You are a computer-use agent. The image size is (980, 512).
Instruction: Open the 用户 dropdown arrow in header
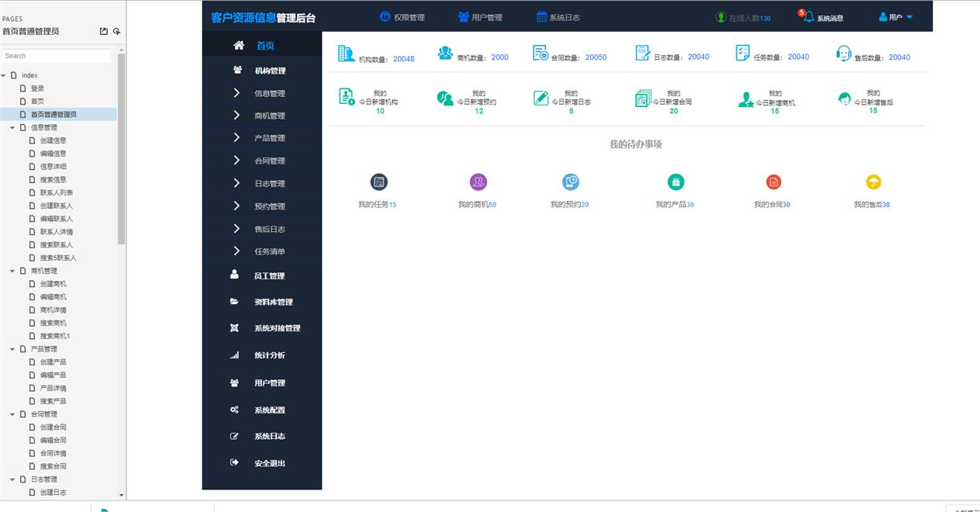tap(909, 17)
